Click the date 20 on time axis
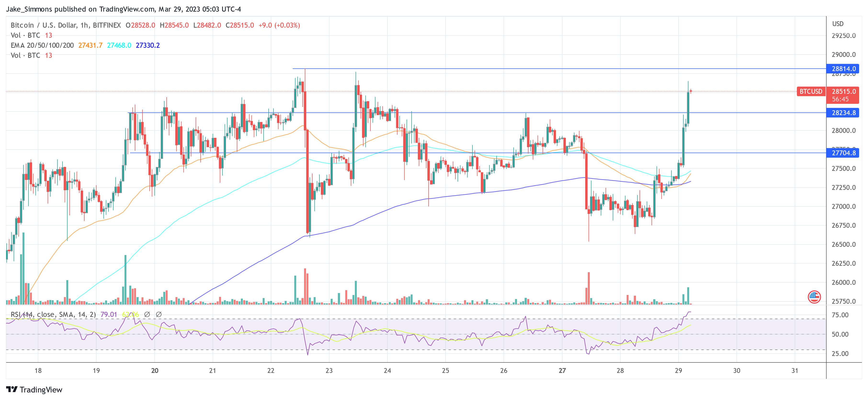The width and height of the screenshot is (868, 400). pyautogui.click(x=155, y=371)
